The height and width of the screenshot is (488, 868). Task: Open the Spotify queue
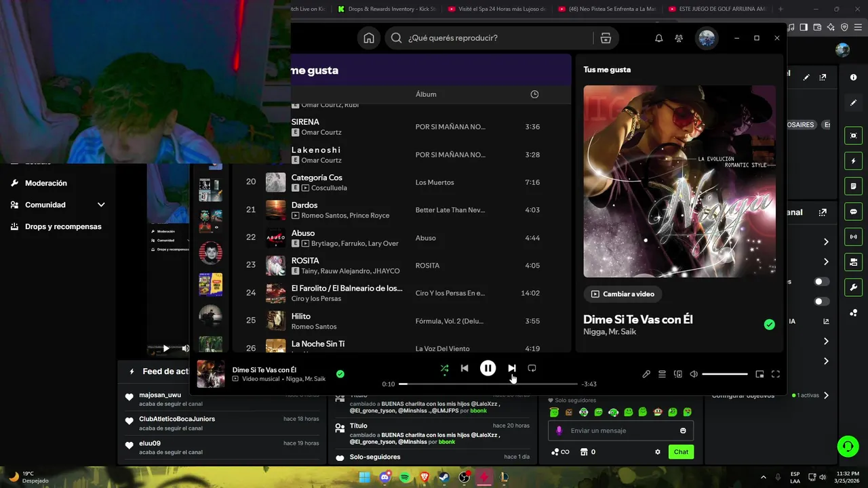click(662, 374)
